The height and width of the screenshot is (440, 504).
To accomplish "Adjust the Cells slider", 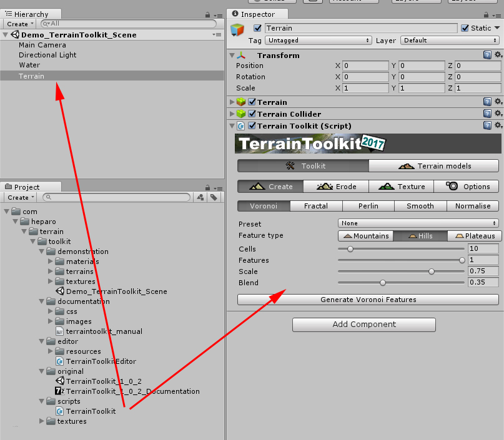I will click(401, 248).
